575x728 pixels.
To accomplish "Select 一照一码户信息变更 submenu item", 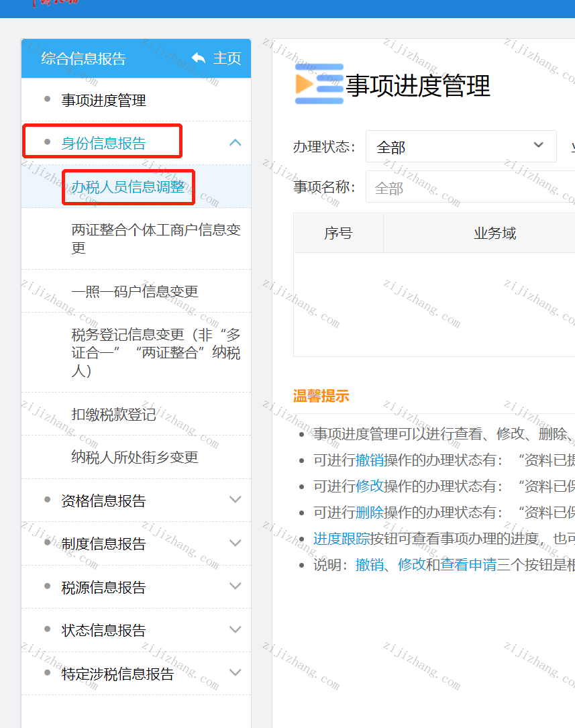I will pos(135,292).
